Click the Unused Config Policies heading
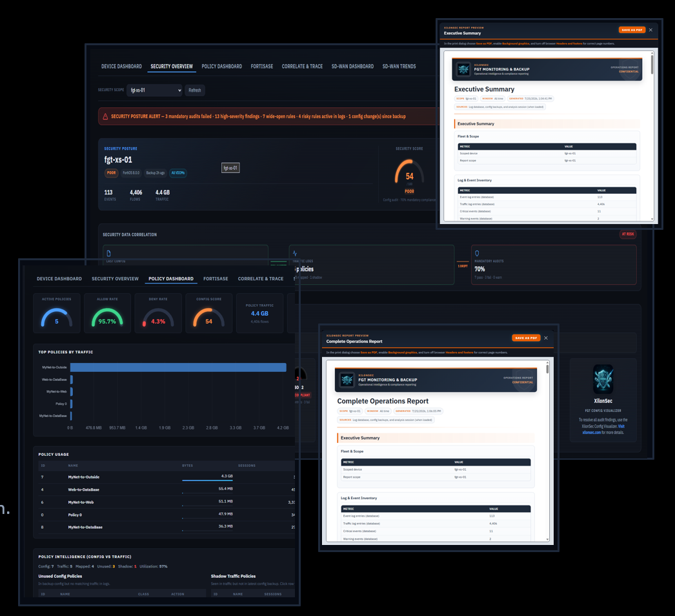The height and width of the screenshot is (616, 675). [60, 576]
